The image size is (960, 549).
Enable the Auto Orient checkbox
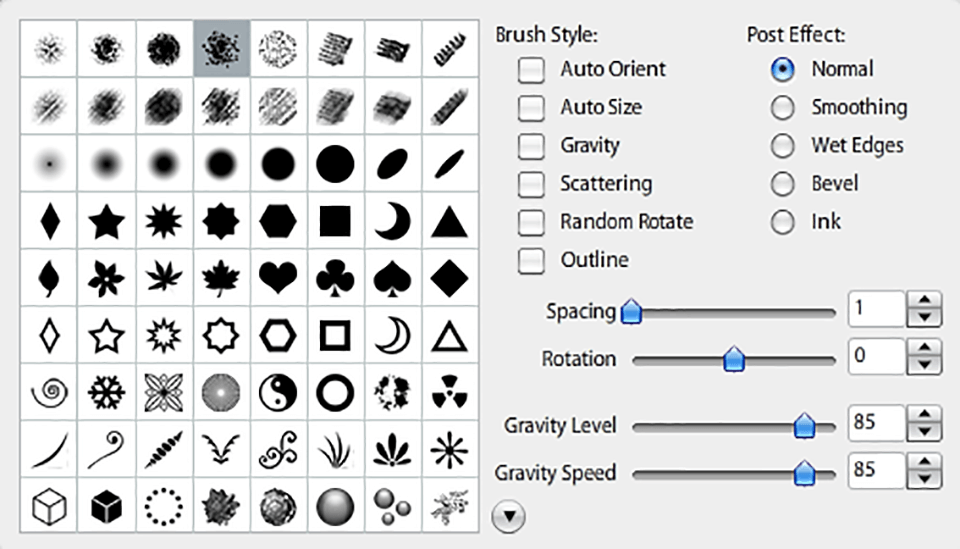coord(531,69)
